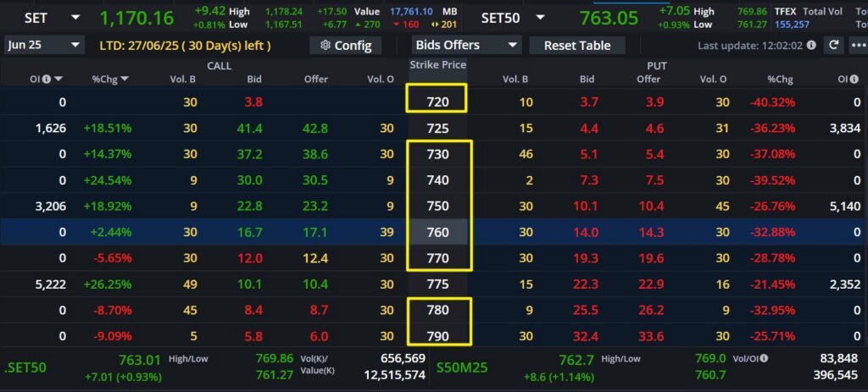Click the info icon beside CALL OI header

(46, 80)
